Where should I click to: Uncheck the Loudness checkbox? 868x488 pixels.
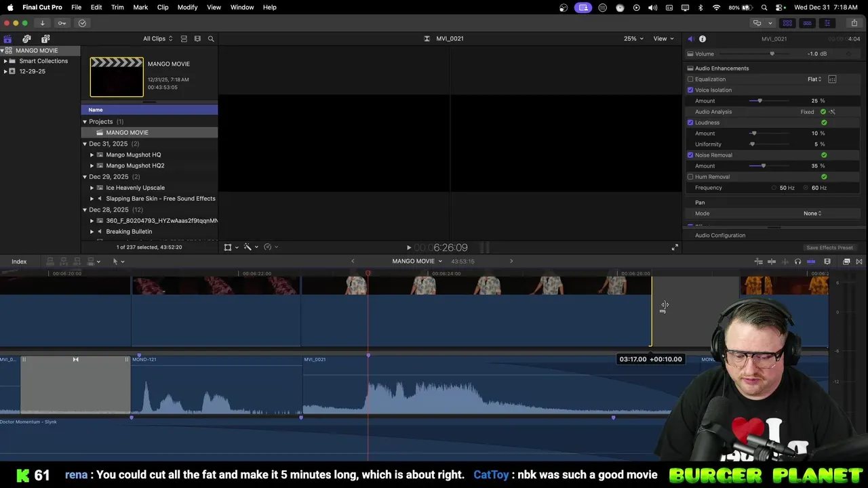(x=690, y=123)
